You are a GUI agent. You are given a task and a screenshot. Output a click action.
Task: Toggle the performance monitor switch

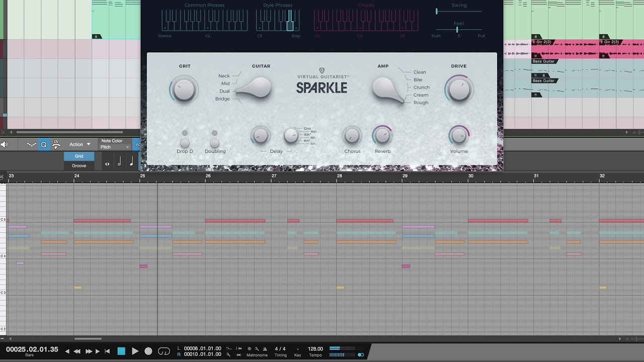pyautogui.click(x=361, y=354)
